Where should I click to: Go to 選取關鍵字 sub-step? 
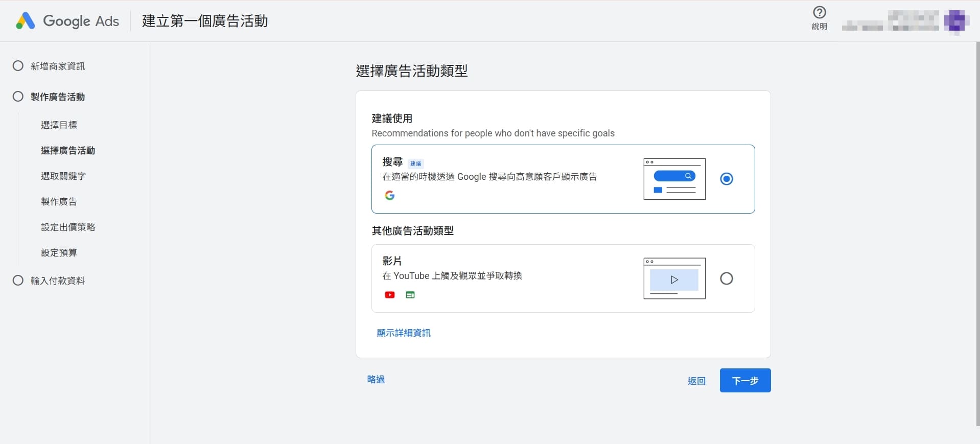coord(63,176)
